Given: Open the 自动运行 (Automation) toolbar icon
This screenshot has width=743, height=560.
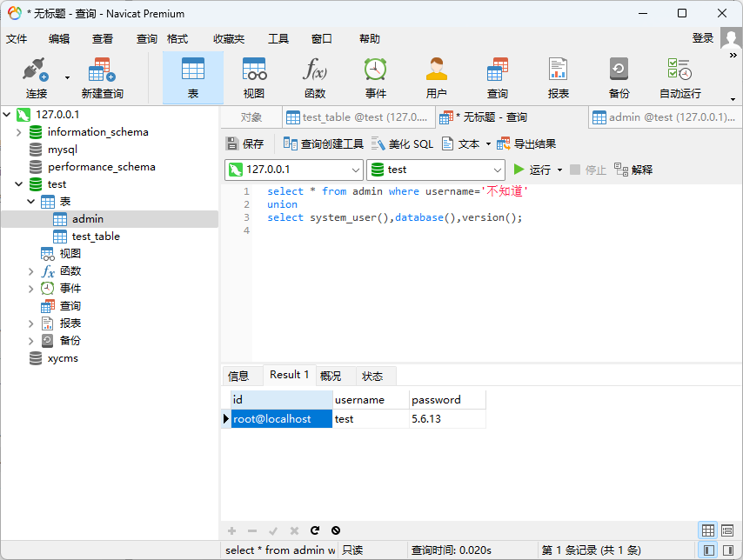Looking at the screenshot, I should (x=679, y=77).
